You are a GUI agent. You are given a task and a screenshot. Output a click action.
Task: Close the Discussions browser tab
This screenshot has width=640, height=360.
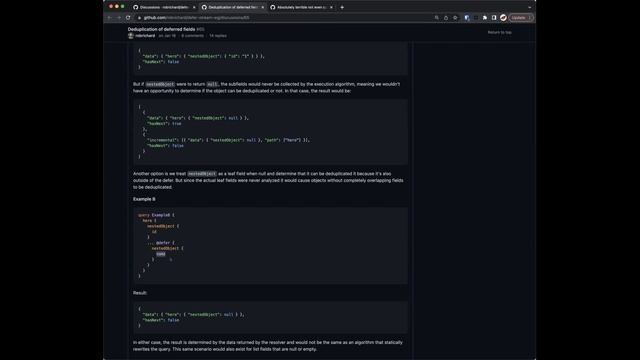(x=194, y=7)
